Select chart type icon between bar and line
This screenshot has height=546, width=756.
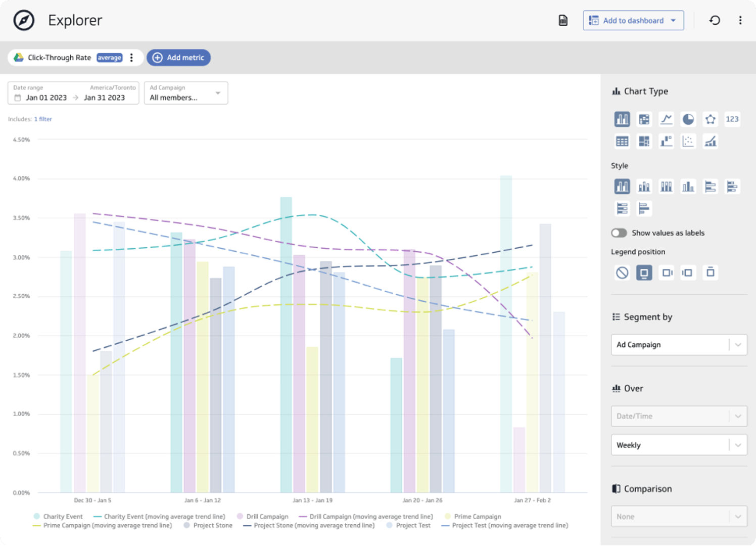pos(644,119)
